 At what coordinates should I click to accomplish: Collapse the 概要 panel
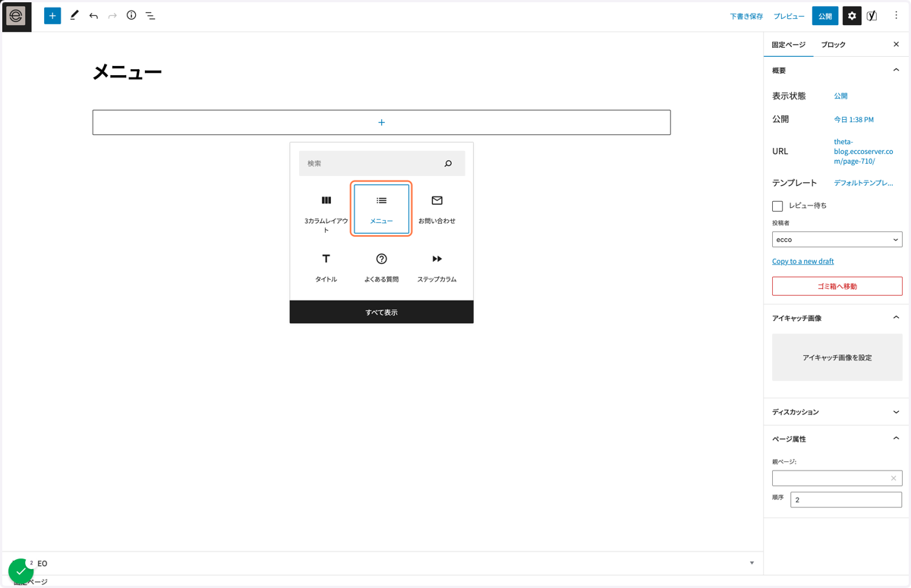click(896, 71)
